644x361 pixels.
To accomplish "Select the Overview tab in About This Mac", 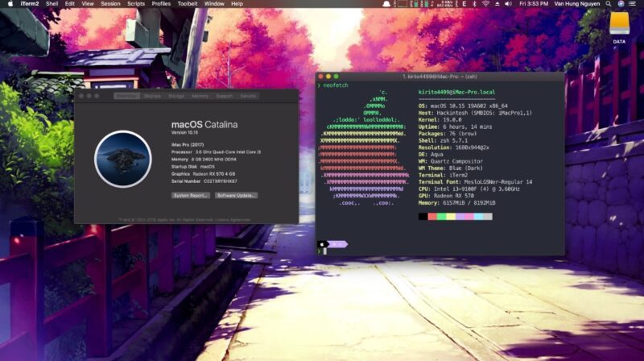I will tap(127, 96).
